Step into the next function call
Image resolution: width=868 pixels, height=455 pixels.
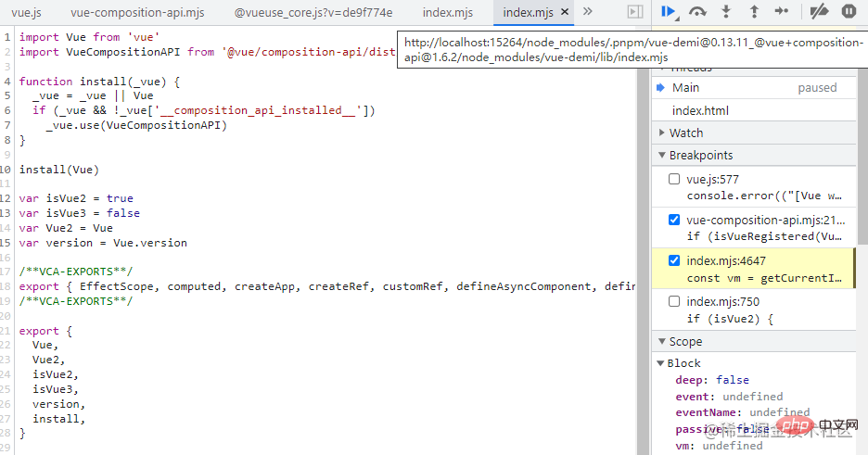pyautogui.click(x=726, y=12)
